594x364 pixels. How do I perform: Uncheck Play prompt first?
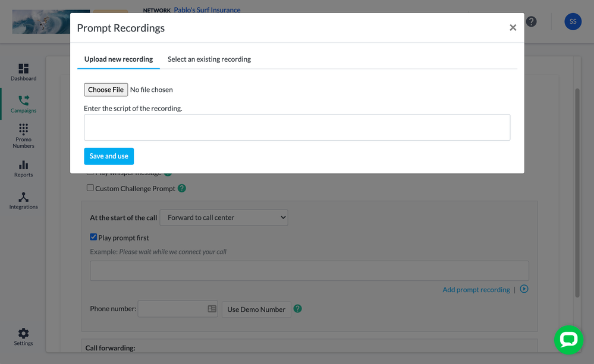click(x=93, y=237)
